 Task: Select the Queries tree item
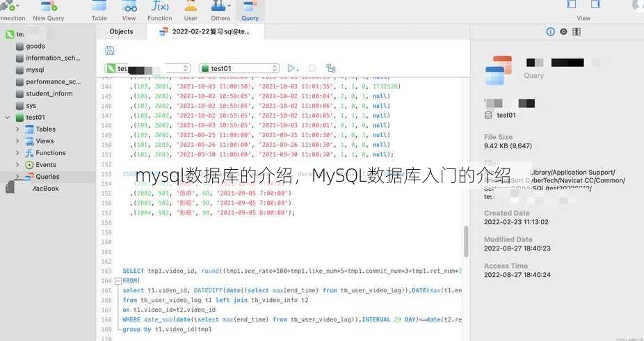pos(47,177)
